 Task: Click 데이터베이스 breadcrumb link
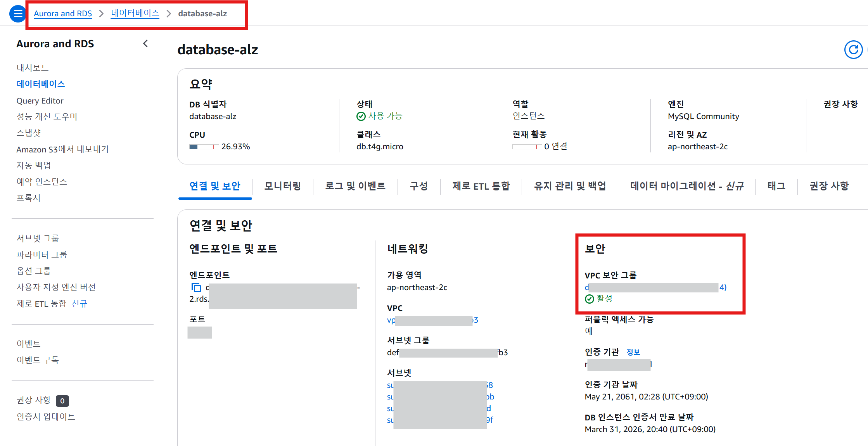click(135, 14)
